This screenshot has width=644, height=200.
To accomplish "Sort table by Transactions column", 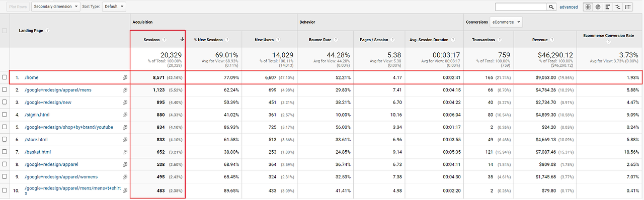I will [484, 40].
